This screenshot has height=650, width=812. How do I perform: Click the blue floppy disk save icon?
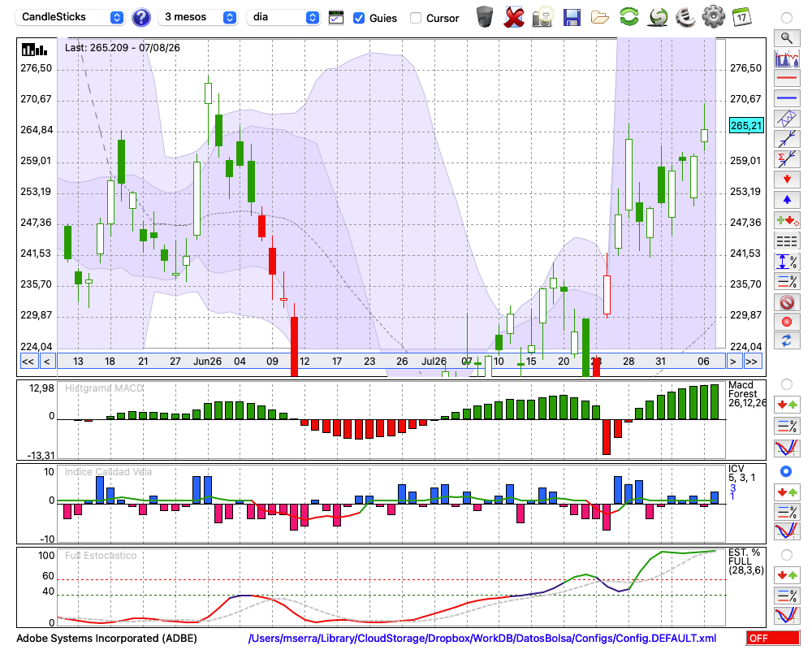coord(572,18)
